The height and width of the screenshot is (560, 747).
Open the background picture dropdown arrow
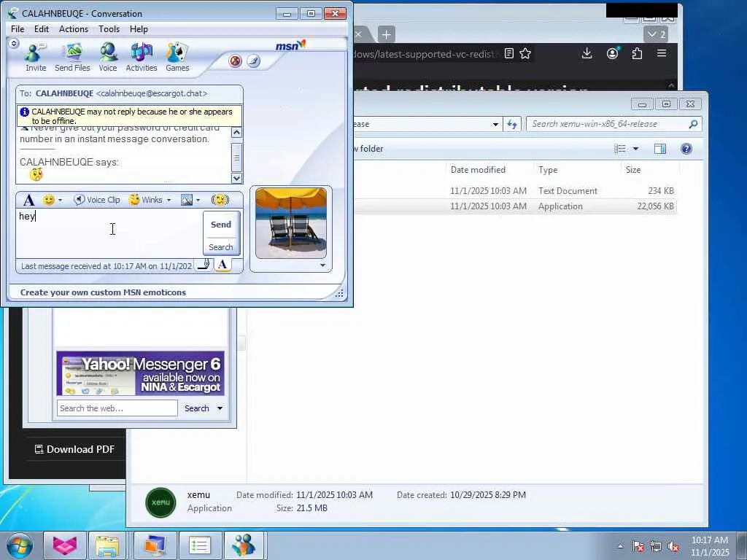click(198, 201)
